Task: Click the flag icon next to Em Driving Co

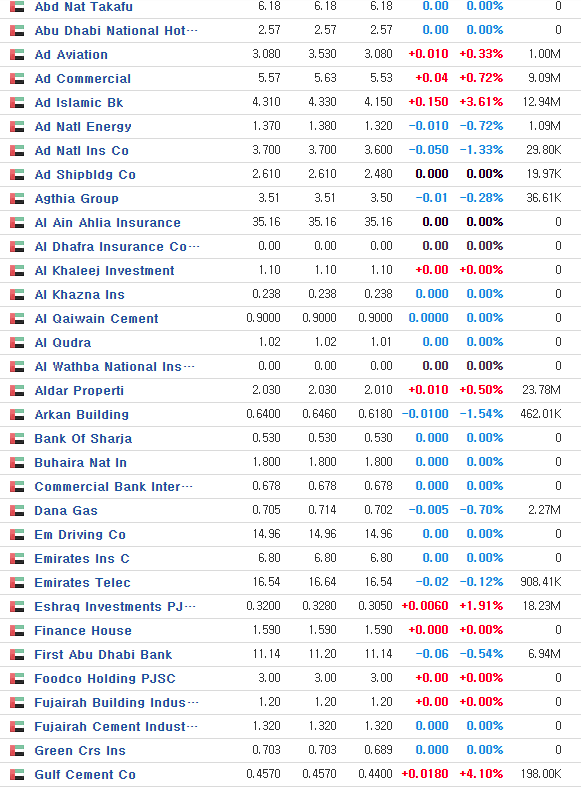Action: [17, 535]
